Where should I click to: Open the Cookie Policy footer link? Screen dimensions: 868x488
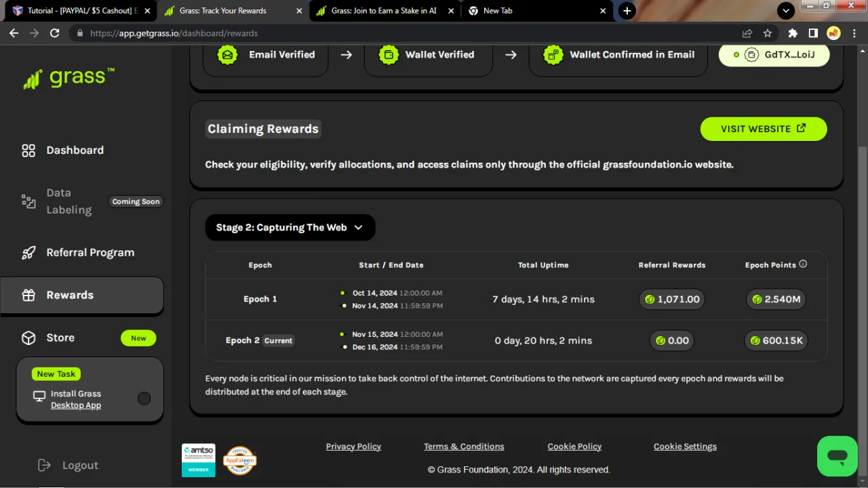[574, 447]
